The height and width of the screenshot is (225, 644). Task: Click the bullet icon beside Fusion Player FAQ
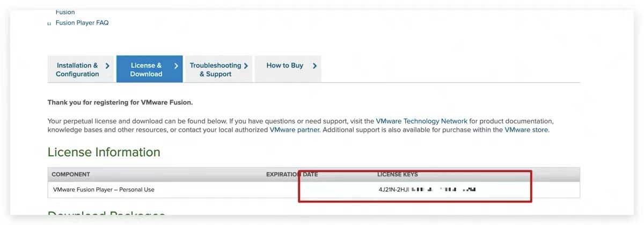coord(49,24)
